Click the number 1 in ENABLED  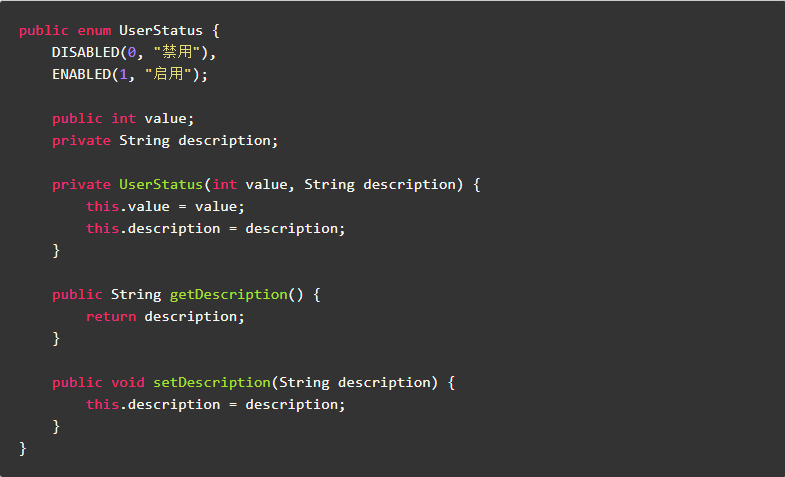point(123,74)
